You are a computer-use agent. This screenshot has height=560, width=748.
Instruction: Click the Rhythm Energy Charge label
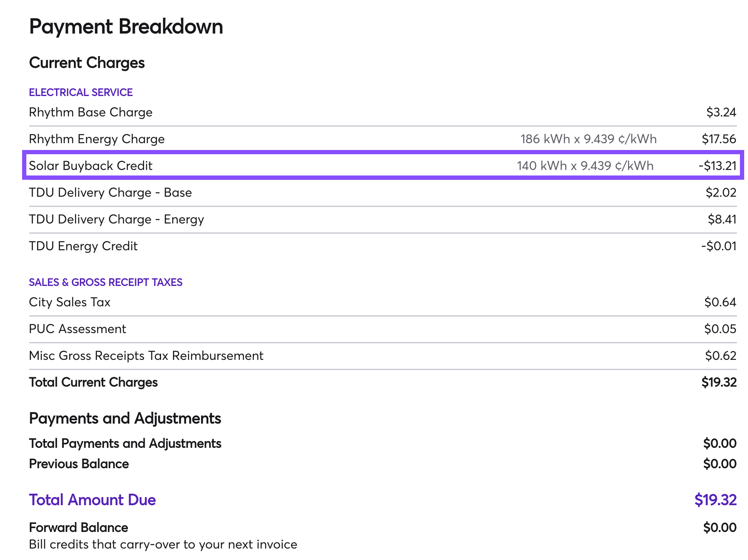(96, 139)
